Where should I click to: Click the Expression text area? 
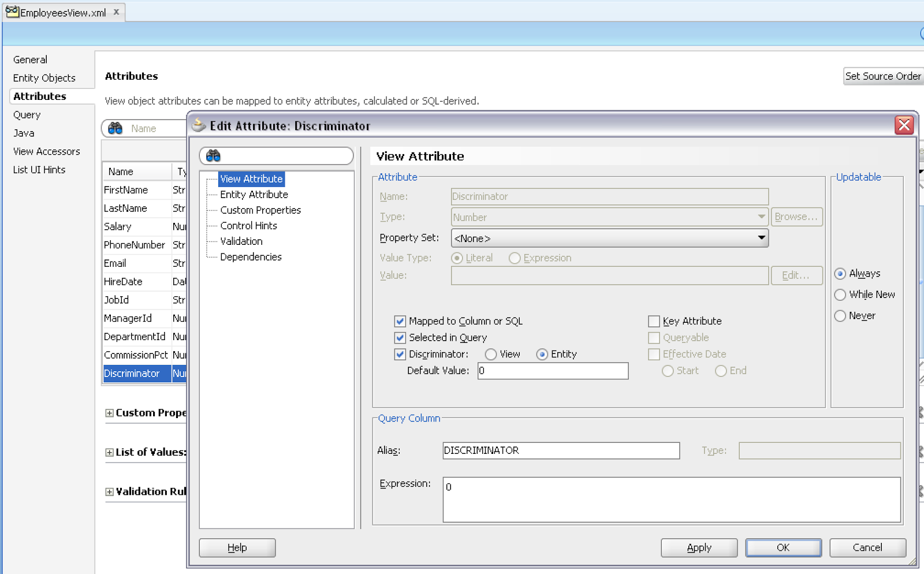(672, 500)
